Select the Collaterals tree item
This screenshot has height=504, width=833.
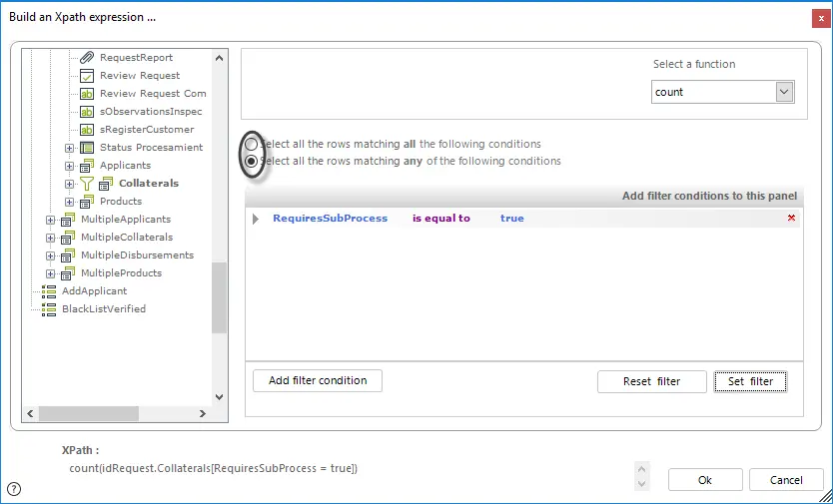149,184
